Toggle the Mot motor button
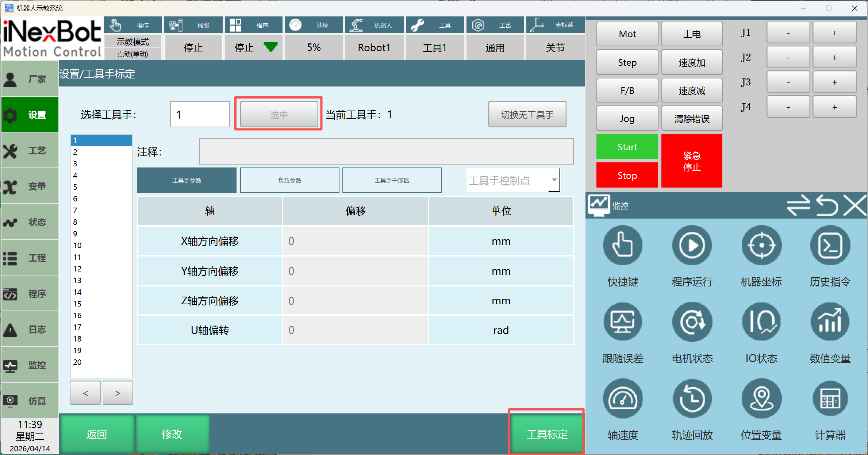The image size is (868, 455). [x=627, y=34]
